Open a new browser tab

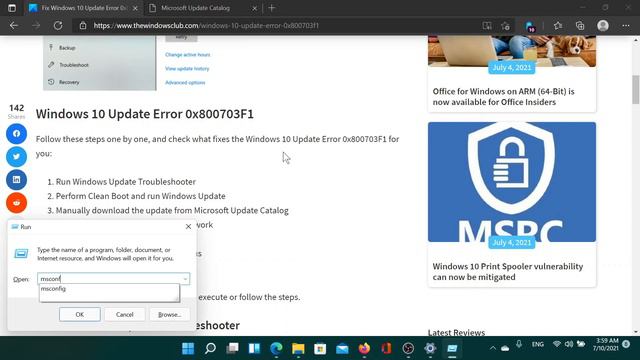272,8
